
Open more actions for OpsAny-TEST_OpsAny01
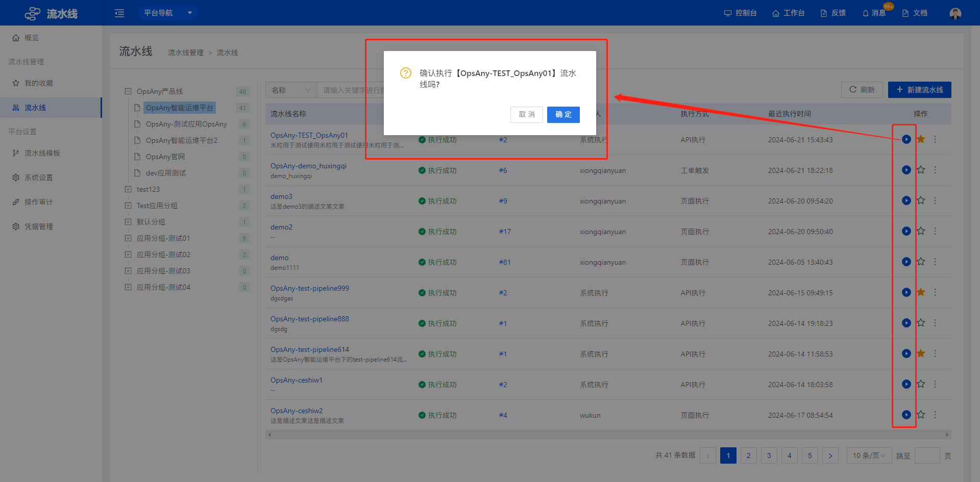click(935, 139)
